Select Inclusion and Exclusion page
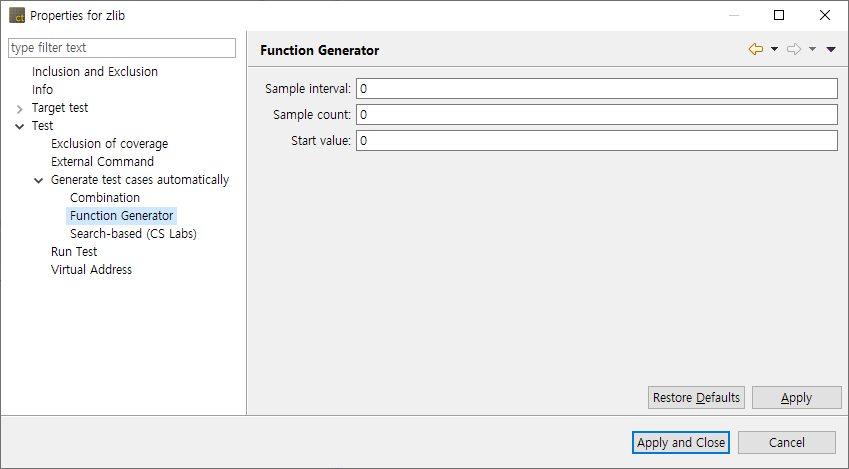The width and height of the screenshot is (849, 469). pos(95,72)
